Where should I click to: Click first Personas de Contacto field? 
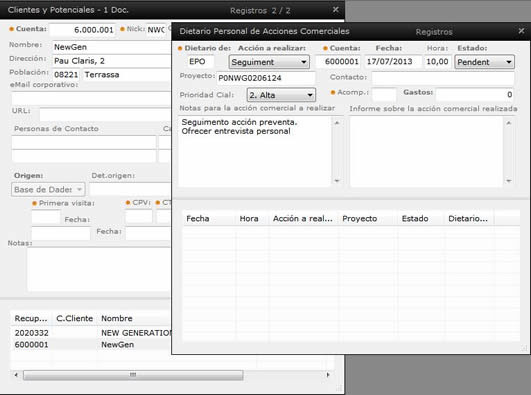click(x=84, y=142)
